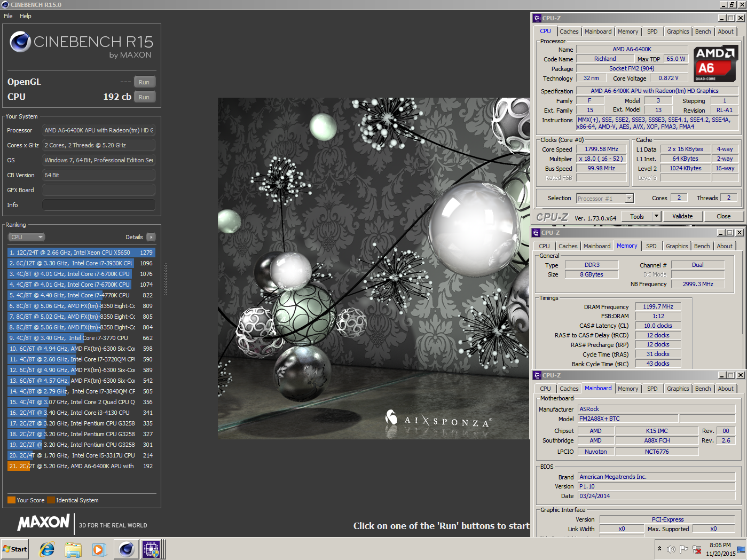The width and height of the screenshot is (747, 560).
Task: Select the i5-3317U ranking row
Action: 81,455
